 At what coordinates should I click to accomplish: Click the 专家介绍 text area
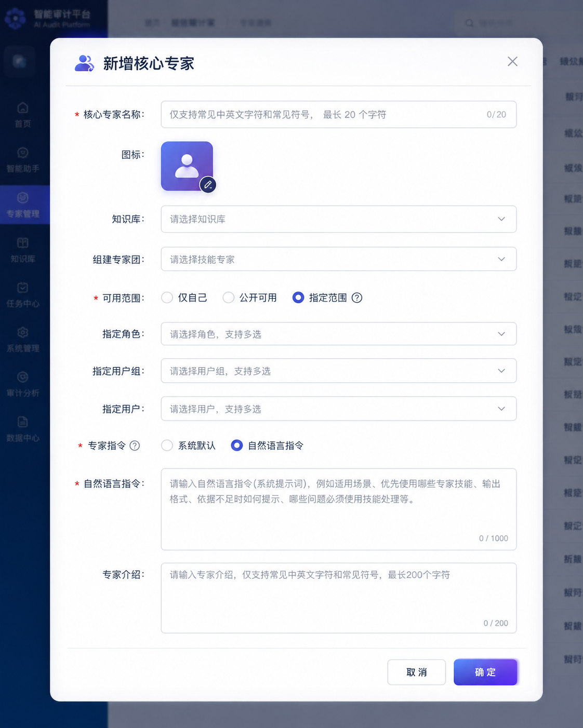tap(339, 598)
